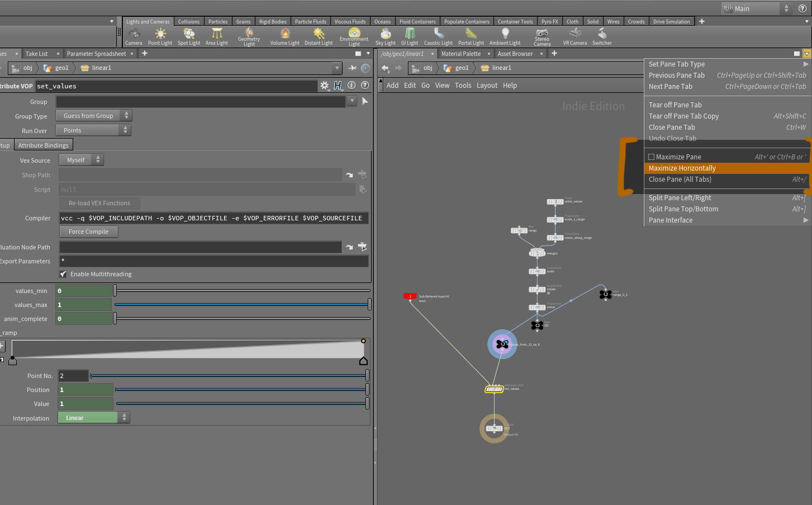Add a Volume Light
This screenshot has width=812, height=505.
[285, 37]
